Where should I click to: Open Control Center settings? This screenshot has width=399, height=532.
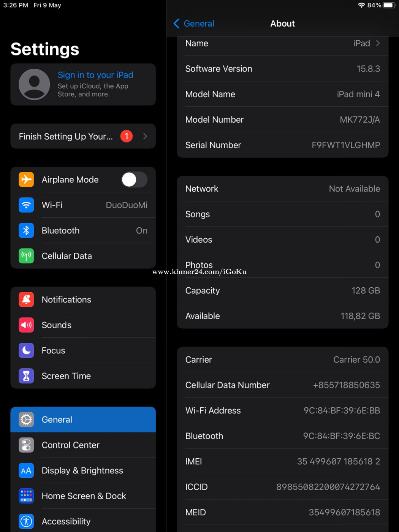pyautogui.click(x=83, y=445)
